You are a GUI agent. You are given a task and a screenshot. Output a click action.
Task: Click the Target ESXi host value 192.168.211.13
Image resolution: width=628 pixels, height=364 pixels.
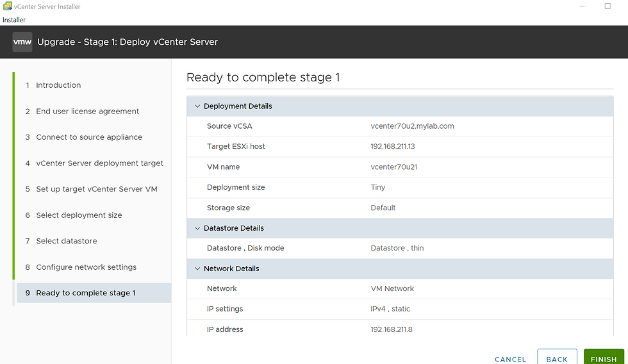click(392, 146)
